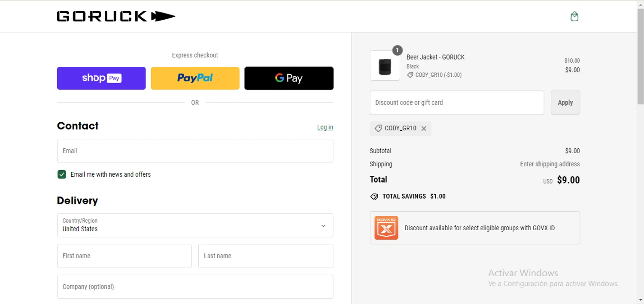Click the Log in link
644x304 pixels.
point(325,127)
